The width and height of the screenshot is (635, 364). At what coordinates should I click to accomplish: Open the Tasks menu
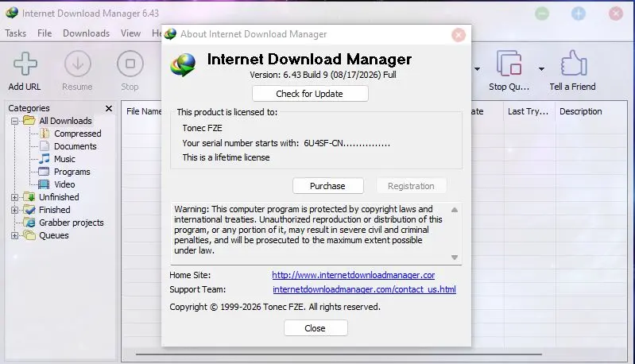pyautogui.click(x=15, y=33)
